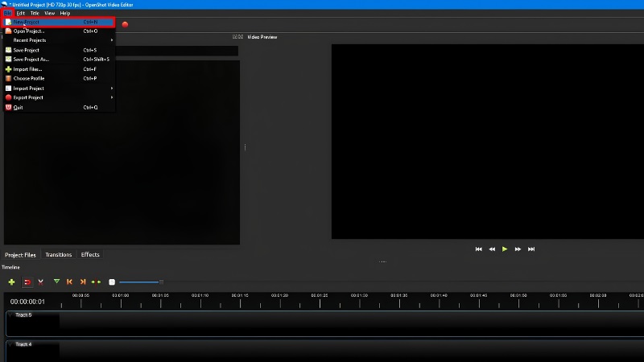The image size is (644, 362).
Task: Play the video preview
Action: (x=505, y=249)
